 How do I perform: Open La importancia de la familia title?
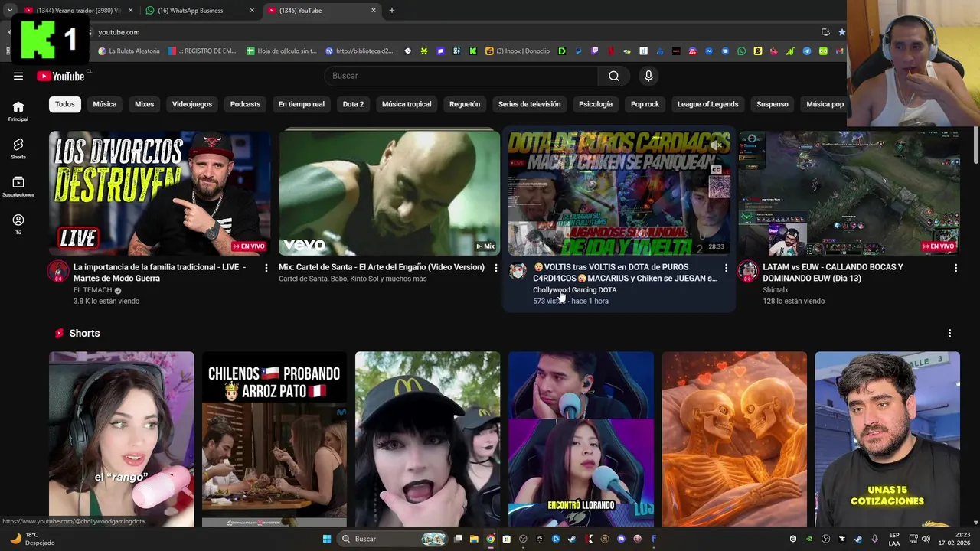159,272
